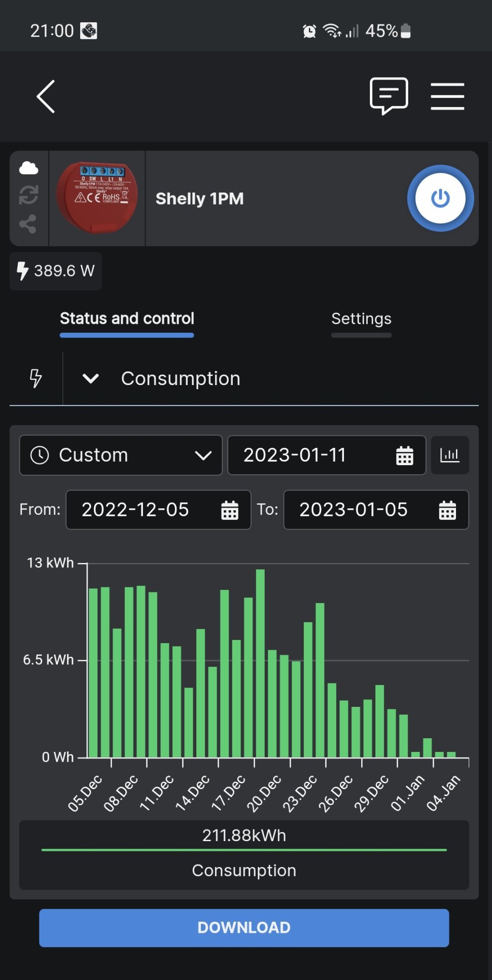Tap the sync refresh icon
Image resolution: width=492 pixels, height=980 pixels.
click(28, 195)
